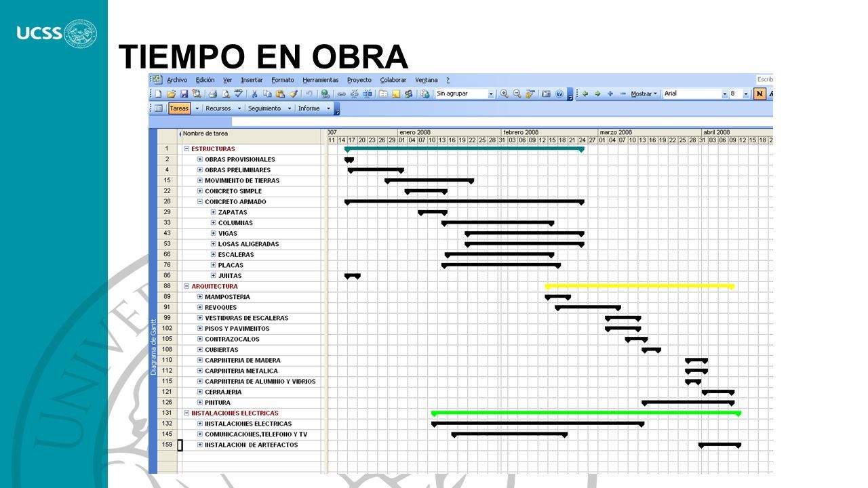Collapse the ARQUITECTURA summary task

pos(186,286)
